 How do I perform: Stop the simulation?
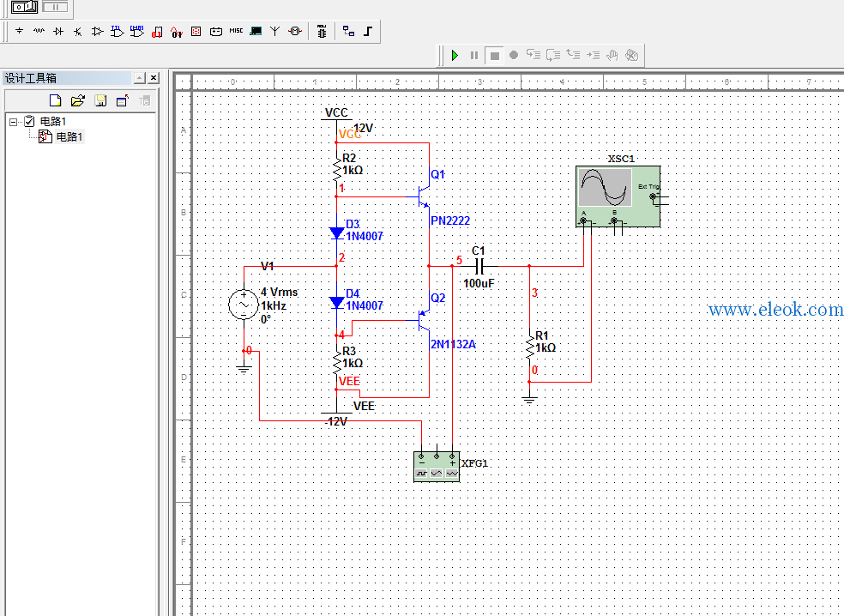(494, 55)
